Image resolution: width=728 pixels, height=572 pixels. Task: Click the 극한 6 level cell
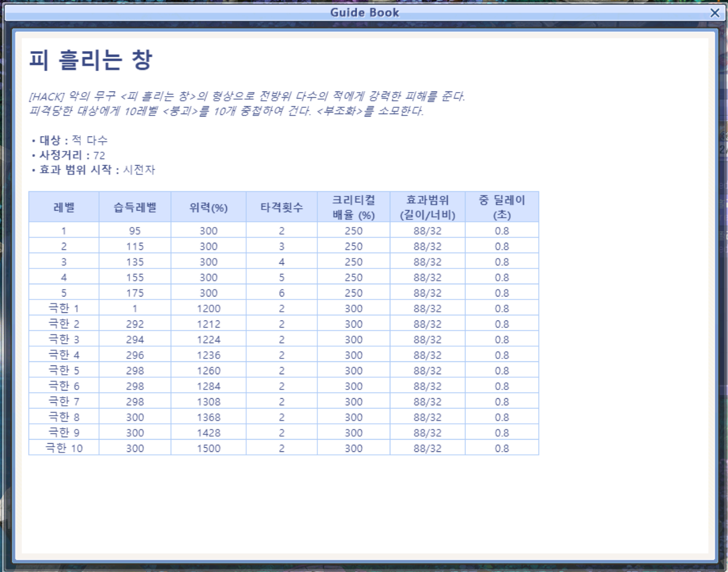coord(64,386)
